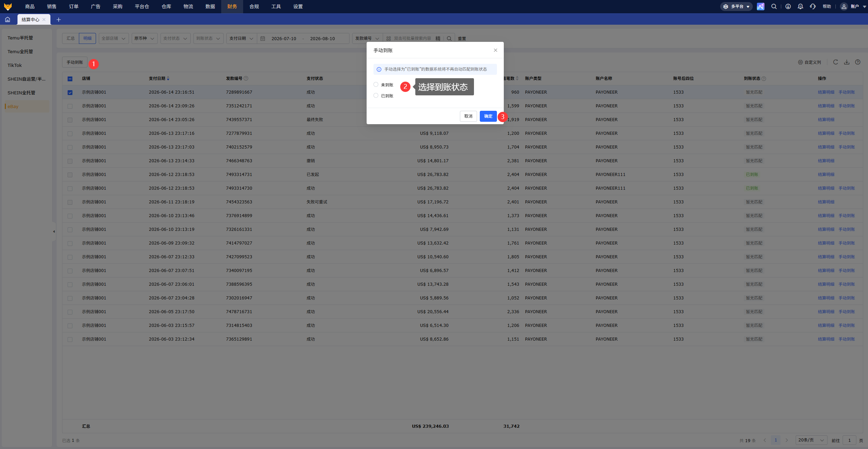Open the 多平台 platform switcher

[736, 7]
